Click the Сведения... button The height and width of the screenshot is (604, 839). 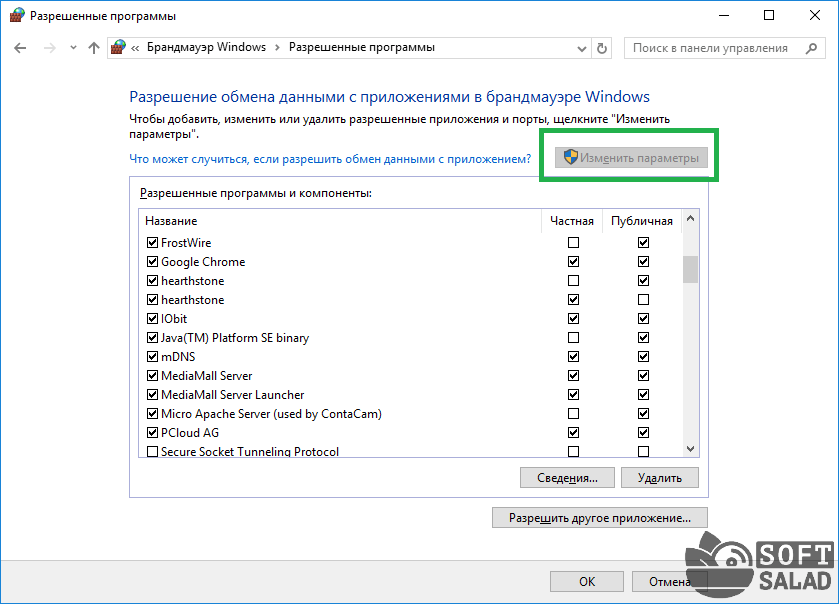point(567,478)
